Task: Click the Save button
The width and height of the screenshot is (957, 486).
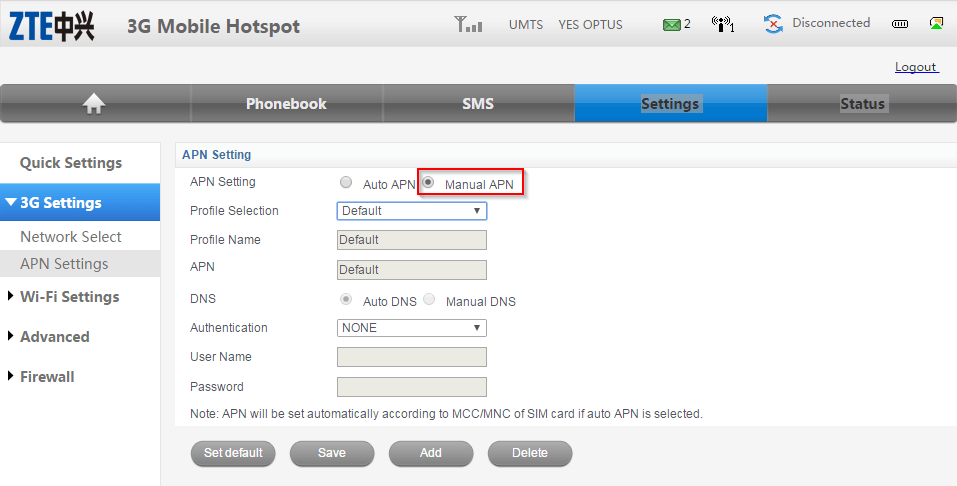Action: point(332,453)
